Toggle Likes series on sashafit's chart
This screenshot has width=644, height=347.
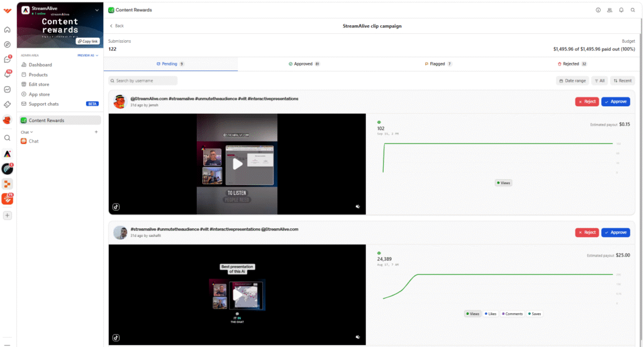pos(491,314)
